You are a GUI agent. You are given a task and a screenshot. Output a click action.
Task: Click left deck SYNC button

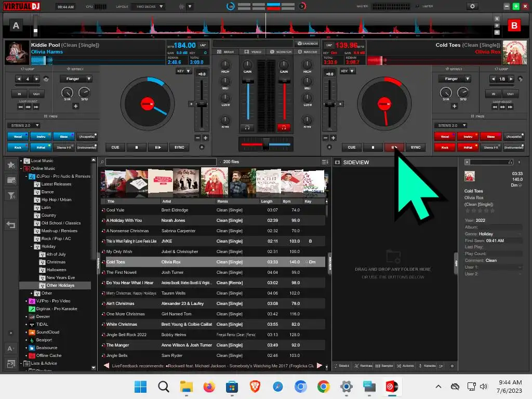pos(179,147)
